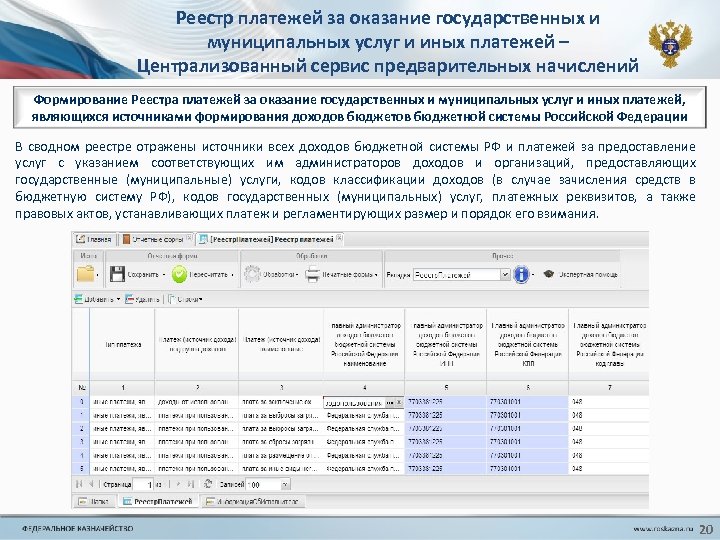Image resolution: width=720 pixels, height=540 pixels.
Task: Click the ИНН column header in column 5
Action: point(446,344)
